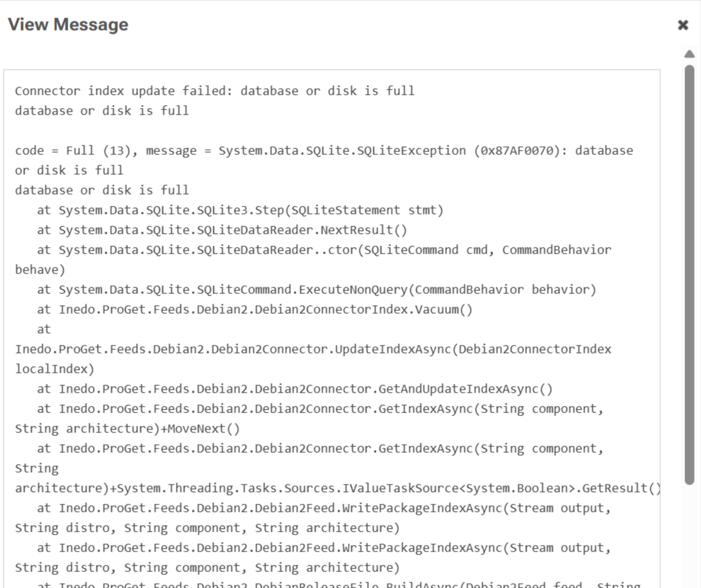This screenshot has height=588, width=701.
Task: Click the vertical scrollbar thumb
Action: 689,275
